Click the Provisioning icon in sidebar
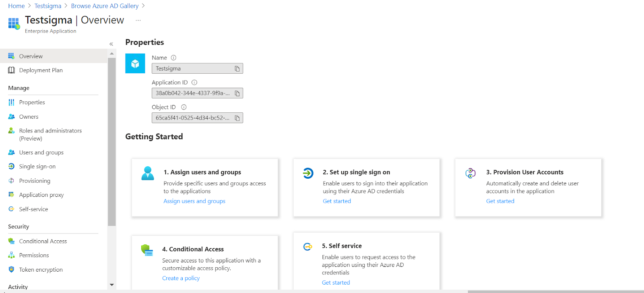644x293 pixels. coord(11,181)
